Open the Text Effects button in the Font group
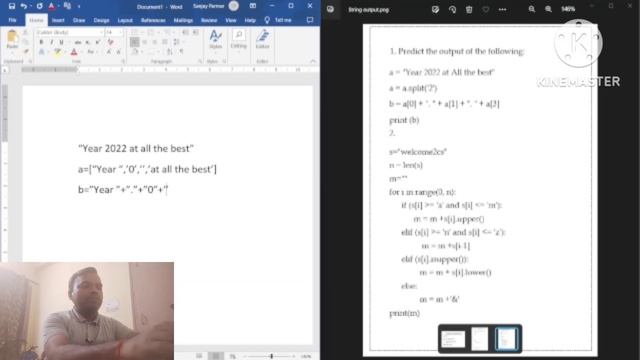This screenshot has width=640, height=360. click(x=42, y=52)
